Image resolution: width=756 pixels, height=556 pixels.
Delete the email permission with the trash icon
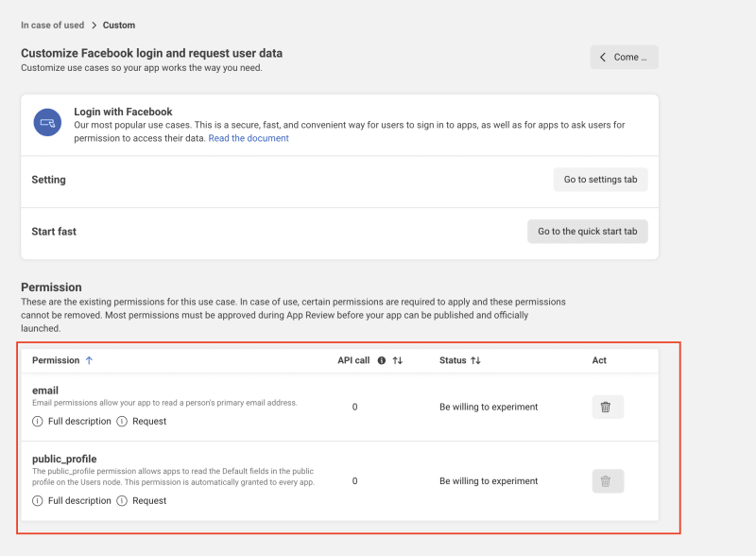click(608, 407)
